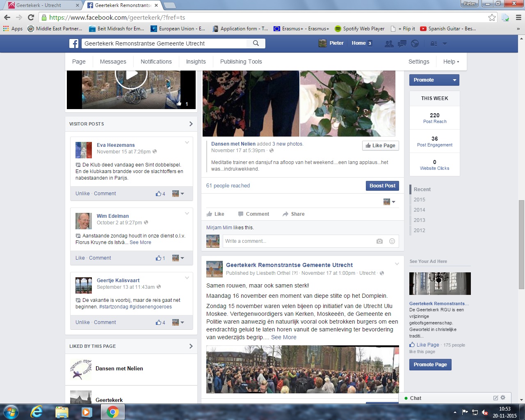Open options arrow on Eva Heezemans post
This screenshot has height=420, width=525.
[187, 143]
